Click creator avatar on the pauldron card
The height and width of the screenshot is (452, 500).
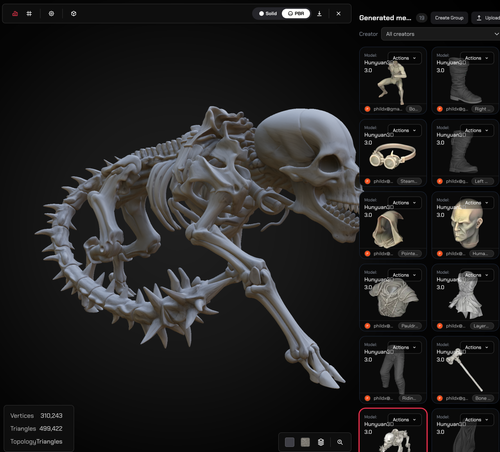pos(367,326)
